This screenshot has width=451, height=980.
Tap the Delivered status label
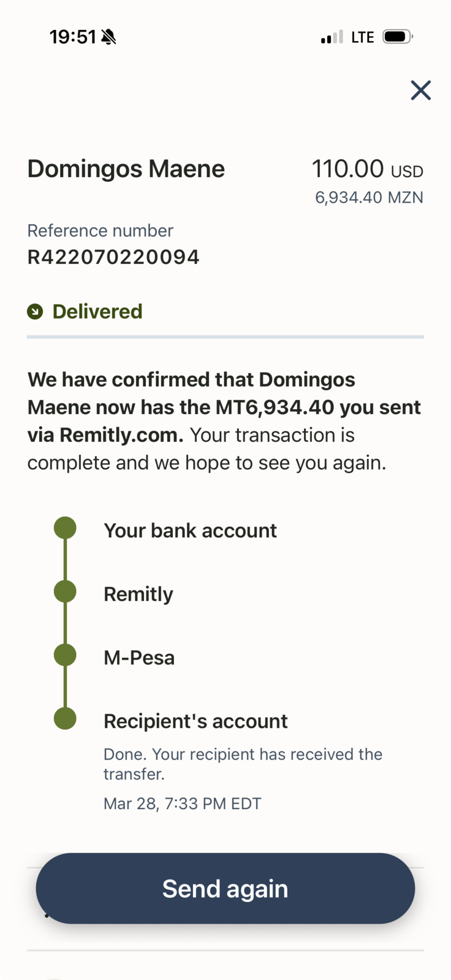(x=97, y=312)
